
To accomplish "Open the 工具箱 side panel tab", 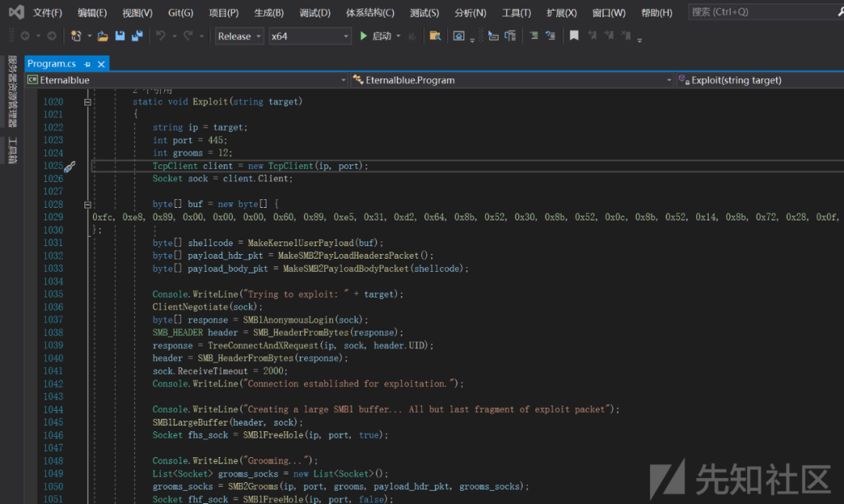I will [13, 150].
